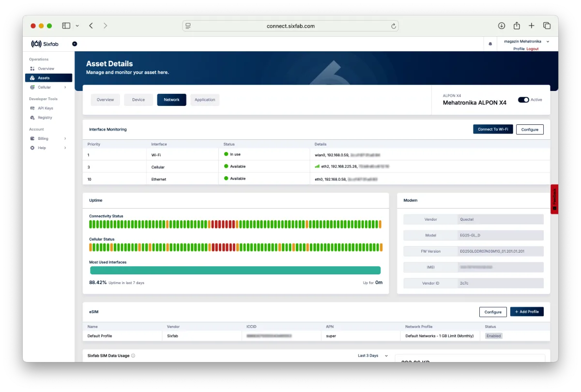Screen dimensions: 581x392
Task: Click the Quectel Vendor field in Modem
Action: click(501, 219)
